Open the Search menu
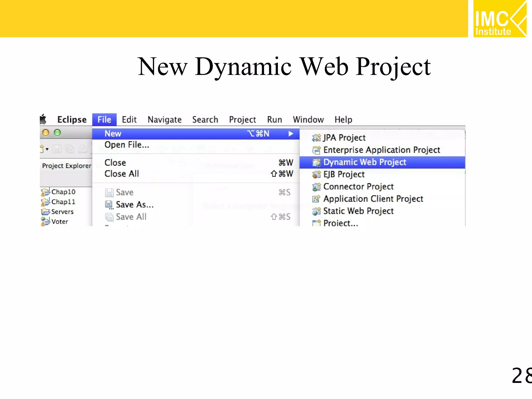 pyautogui.click(x=205, y=119)
